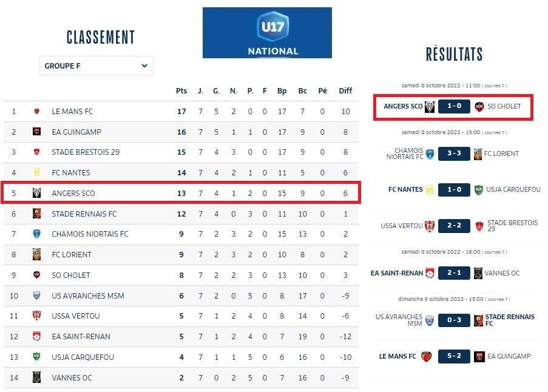Sort standings by Diff column header
The image size is (548, 392).
[x=345, y=91]
